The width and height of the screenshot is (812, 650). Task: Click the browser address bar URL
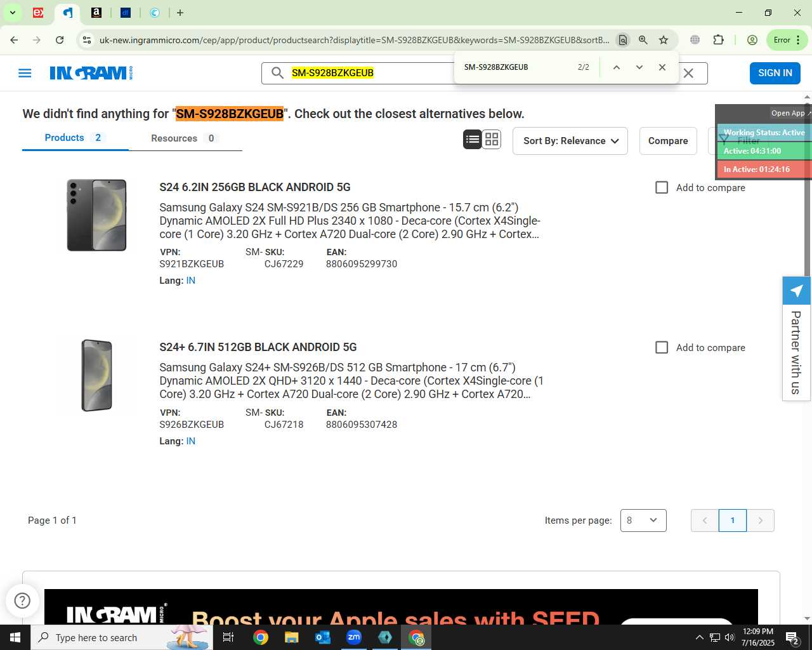point(354,40)
